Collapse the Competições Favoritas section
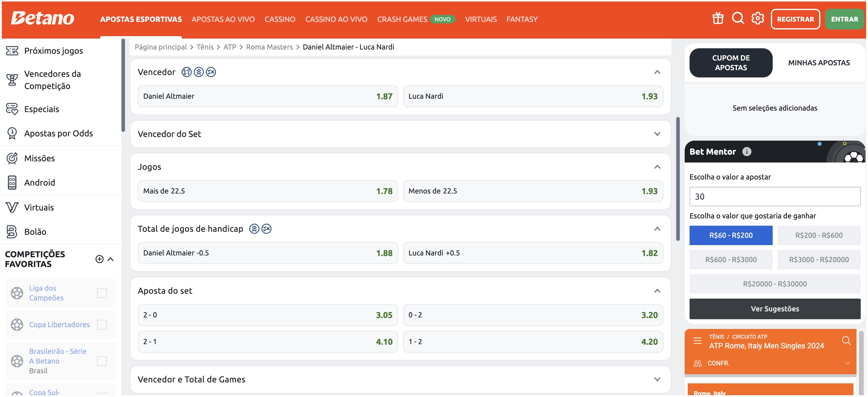The width and height of the screenshot is (868, 397). (110, 259)
